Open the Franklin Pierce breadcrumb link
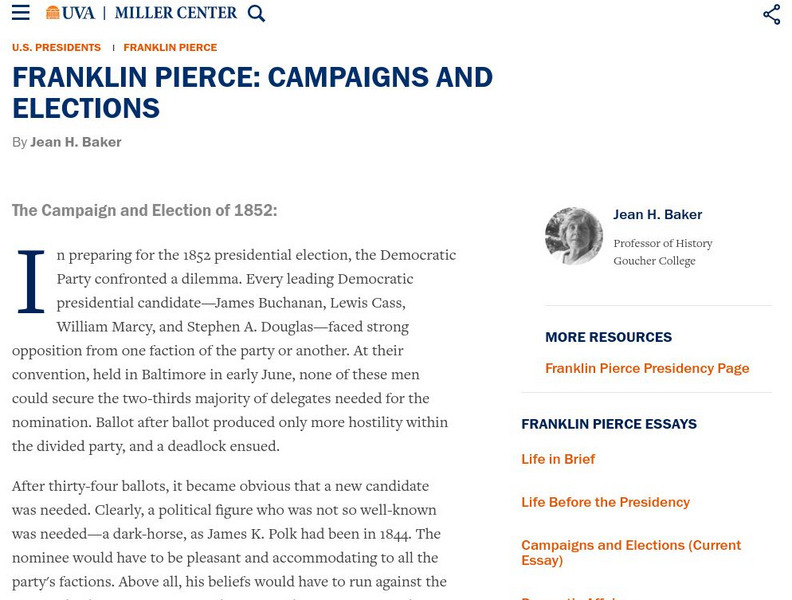The height and width of the screenshot is (600, 792). tap(170, 48)
